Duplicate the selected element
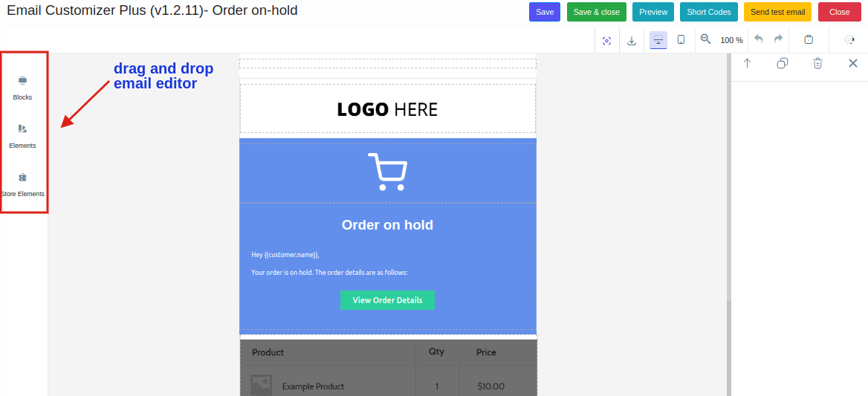Screen dimensions: 868x396 pos(783,64)
